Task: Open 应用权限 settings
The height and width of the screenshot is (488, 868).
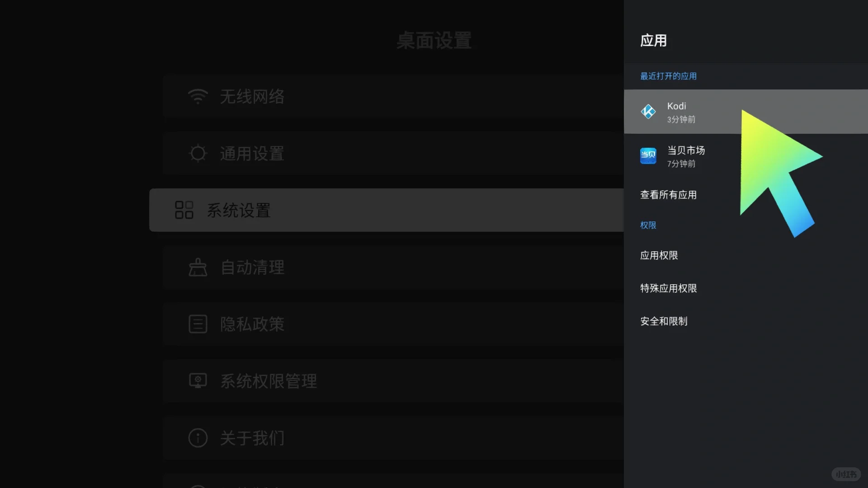Action: coord(659,255)
